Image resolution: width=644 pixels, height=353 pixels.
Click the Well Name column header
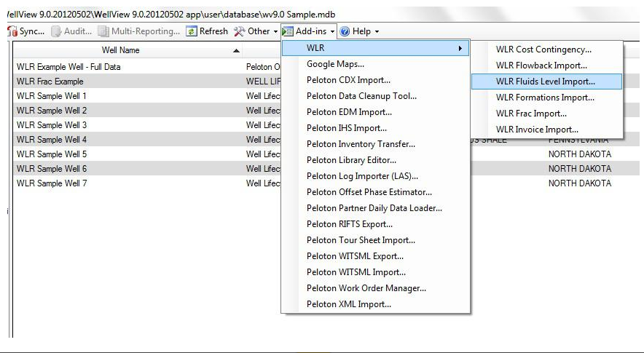(x=127, y=50)
